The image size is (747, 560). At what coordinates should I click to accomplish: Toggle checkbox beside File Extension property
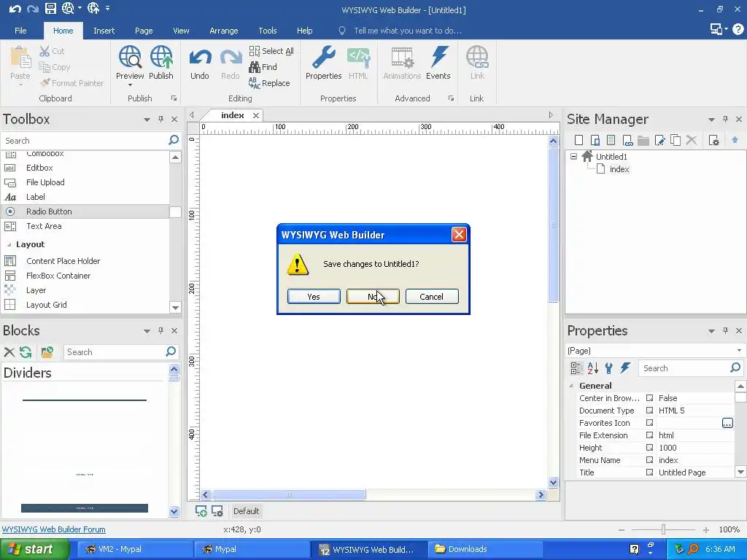coord(649,435)
